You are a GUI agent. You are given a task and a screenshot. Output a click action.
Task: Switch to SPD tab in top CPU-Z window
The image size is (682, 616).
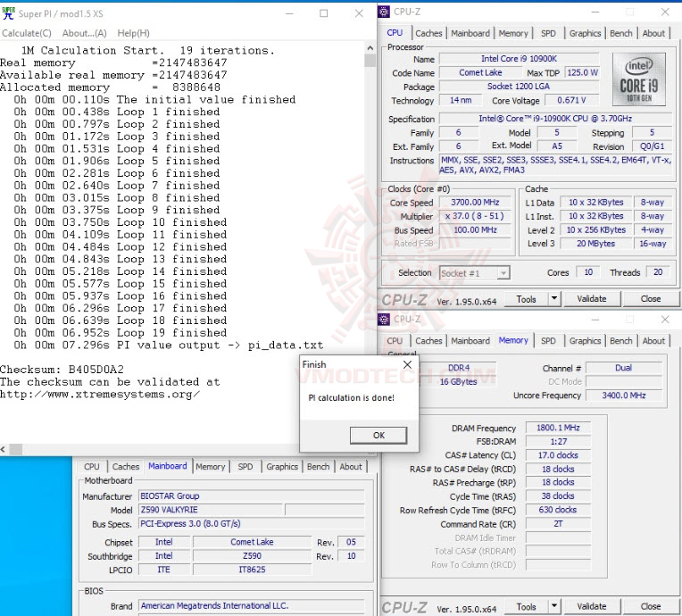click(548, 33)
